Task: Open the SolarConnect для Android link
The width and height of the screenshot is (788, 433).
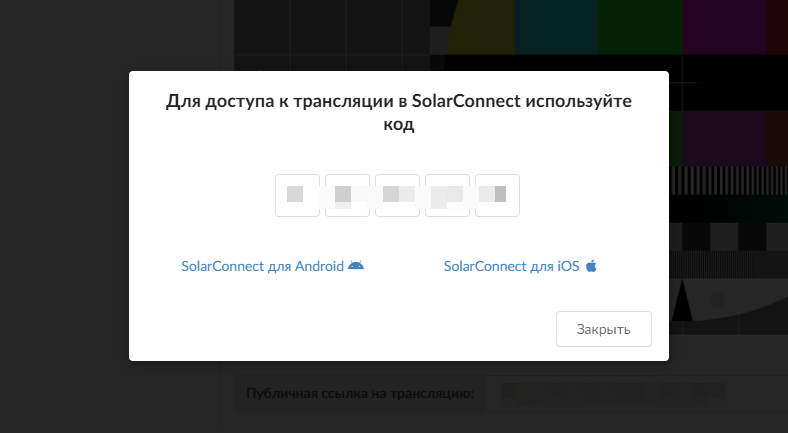Action: pyautogui.click(x=262, y=267)
